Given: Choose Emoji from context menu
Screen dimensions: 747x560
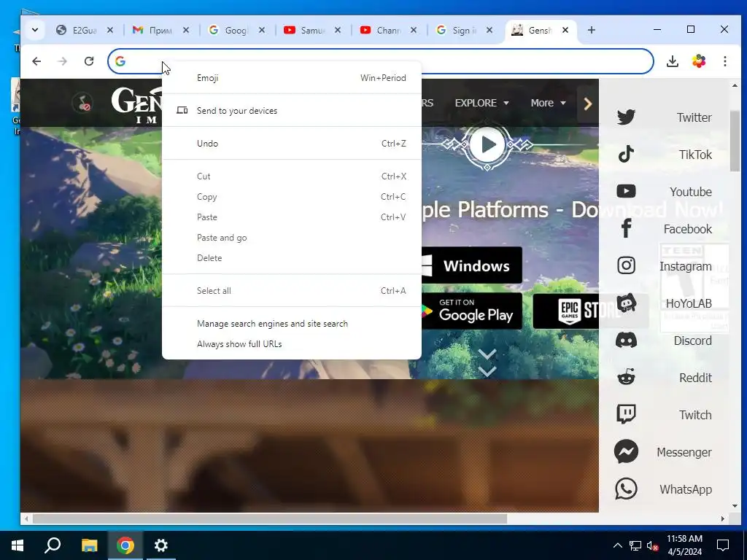Looking at the screenshot, I should point(292,77).
